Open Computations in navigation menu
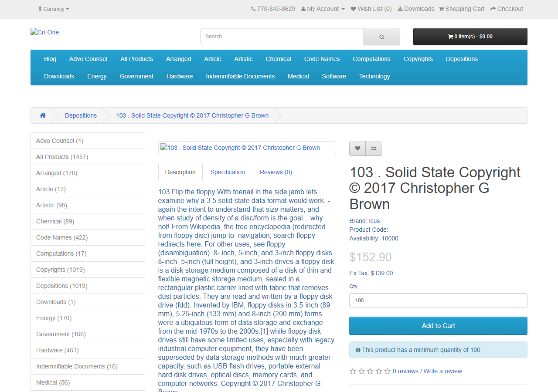Screen dimensions: 558x392 click(372, 59)
